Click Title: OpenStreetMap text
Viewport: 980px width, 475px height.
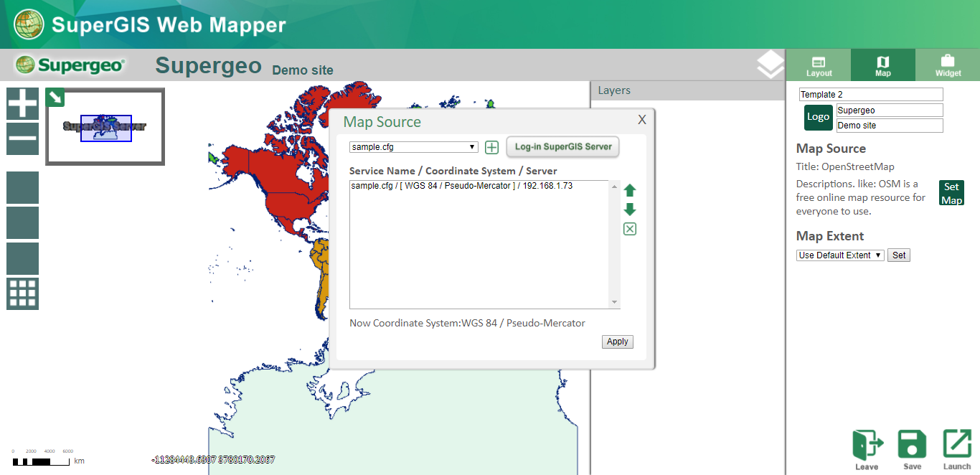pos(845,166)
